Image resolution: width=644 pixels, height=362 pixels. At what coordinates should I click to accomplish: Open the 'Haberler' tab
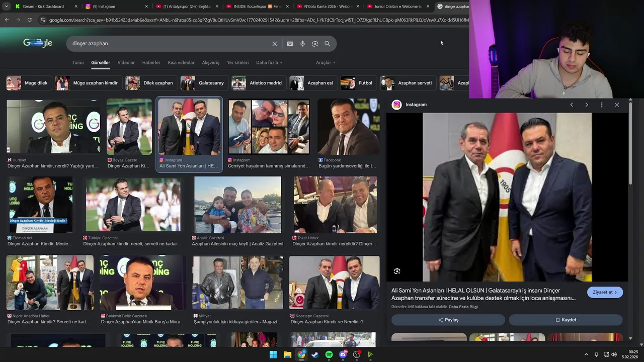[x=151, y=63]
